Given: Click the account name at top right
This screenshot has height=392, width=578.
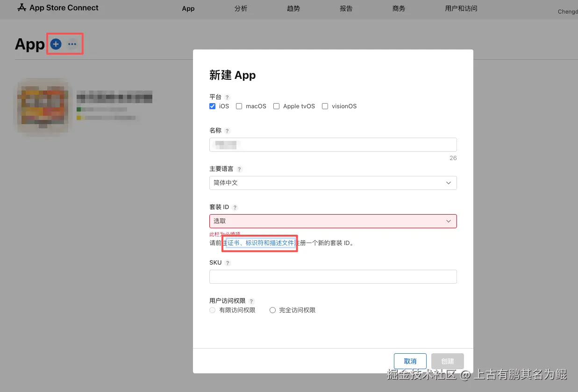Looking at the screenshot, I should [x=568, y=12].
